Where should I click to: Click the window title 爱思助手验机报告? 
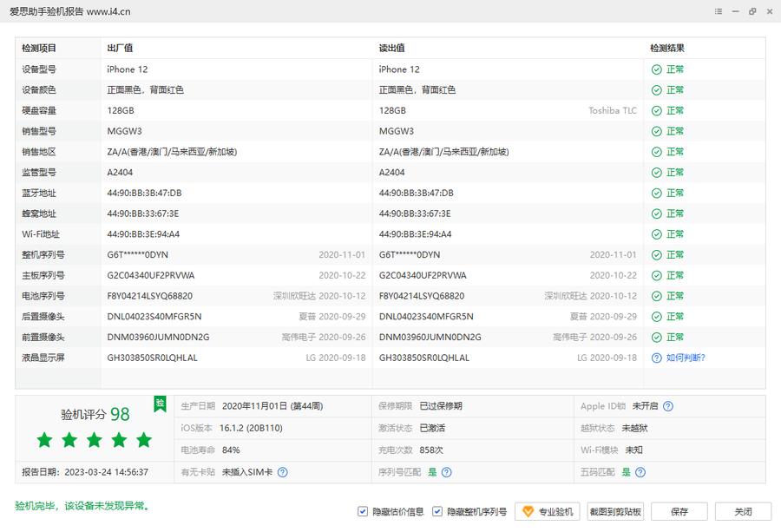click(x=47, y=11)
